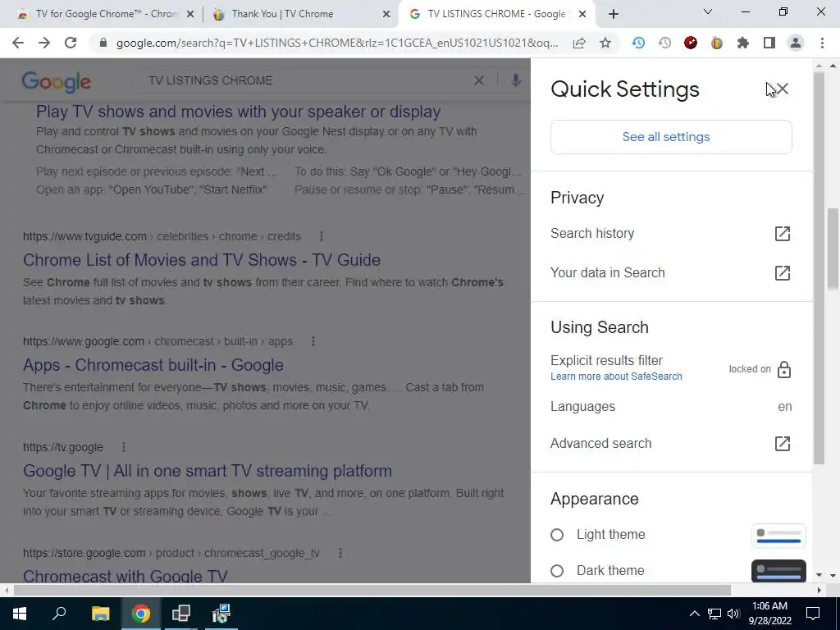Click Chrome icon in taskbar
The width and height of the screenshot is (840, 630).
click(141, 614)
